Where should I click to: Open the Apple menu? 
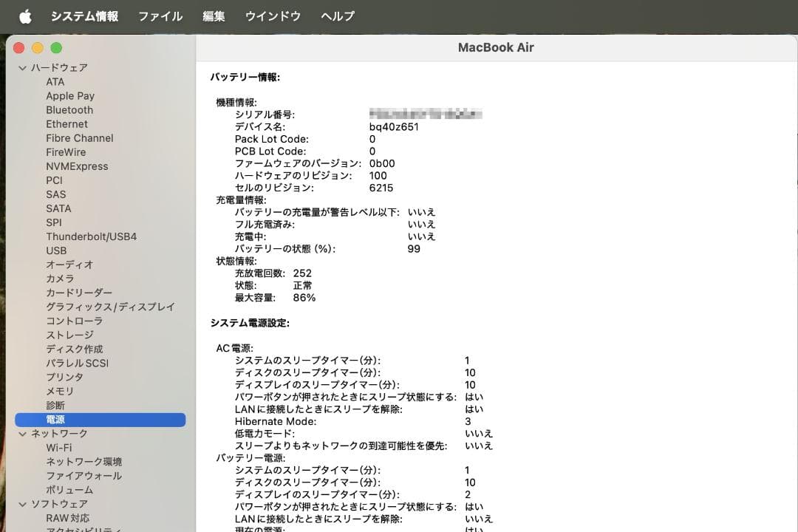click(24, 16)
